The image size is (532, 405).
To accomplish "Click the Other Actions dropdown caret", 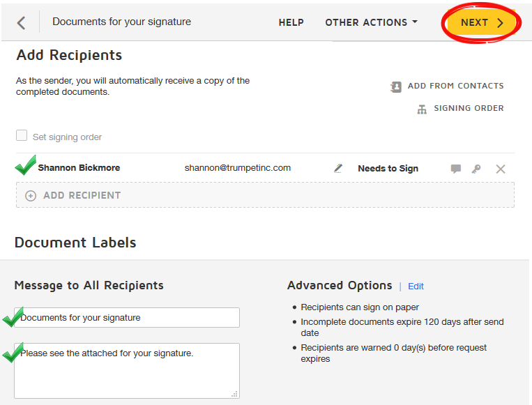I will pyautogui.click(x=415, y=22).
